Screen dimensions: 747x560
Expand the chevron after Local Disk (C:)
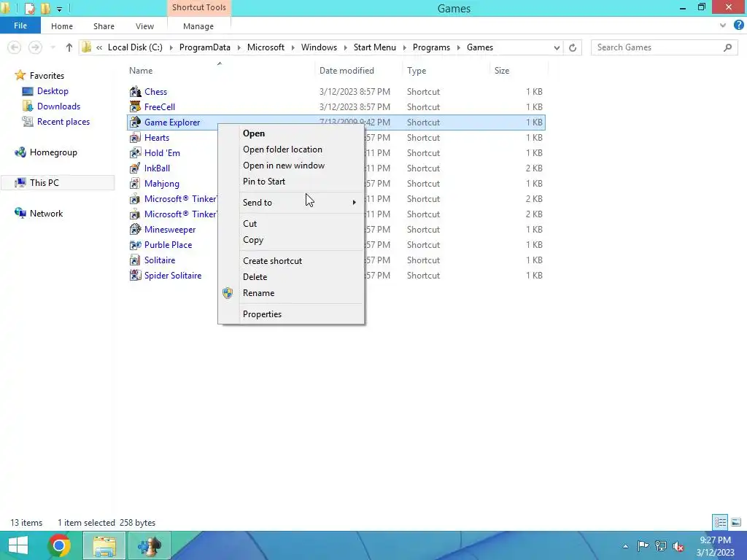[x=171, y=47]
